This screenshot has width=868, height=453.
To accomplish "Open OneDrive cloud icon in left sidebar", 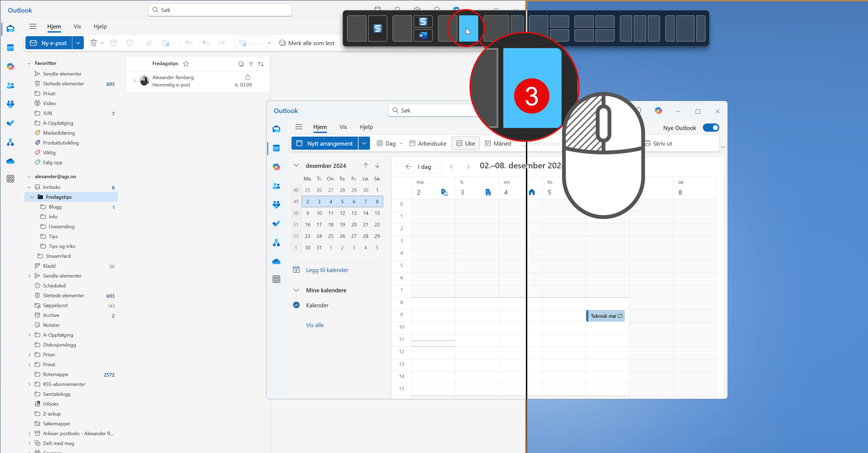I will (10, 161).
